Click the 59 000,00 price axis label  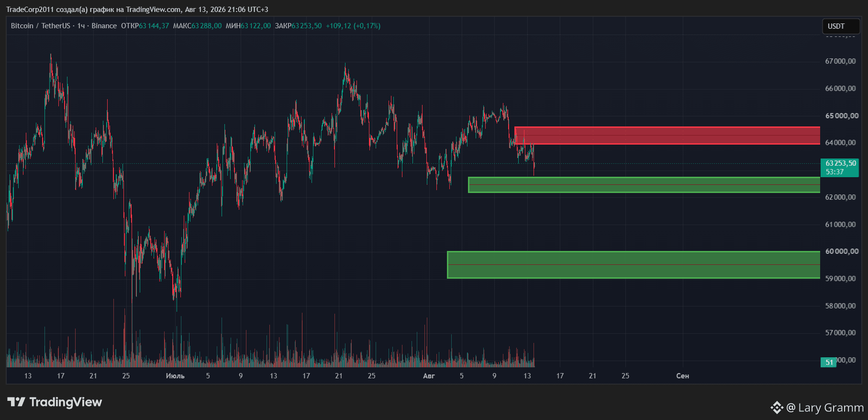click(x=841, y=279)
